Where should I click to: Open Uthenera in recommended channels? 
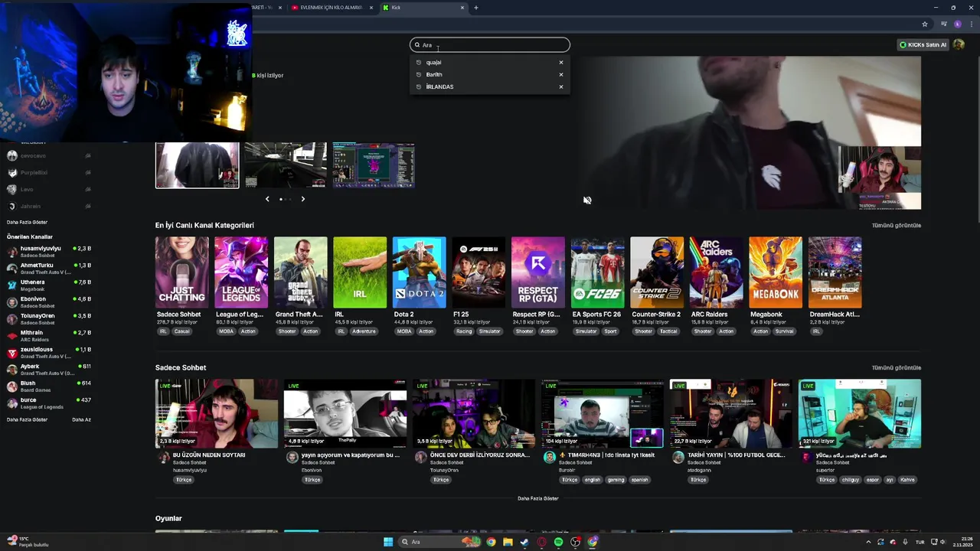48,285
